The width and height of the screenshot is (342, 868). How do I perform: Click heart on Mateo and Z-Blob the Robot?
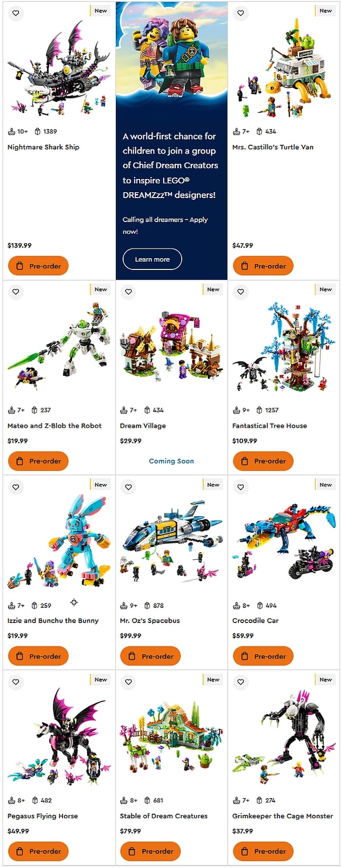click(x=16, y=292)
